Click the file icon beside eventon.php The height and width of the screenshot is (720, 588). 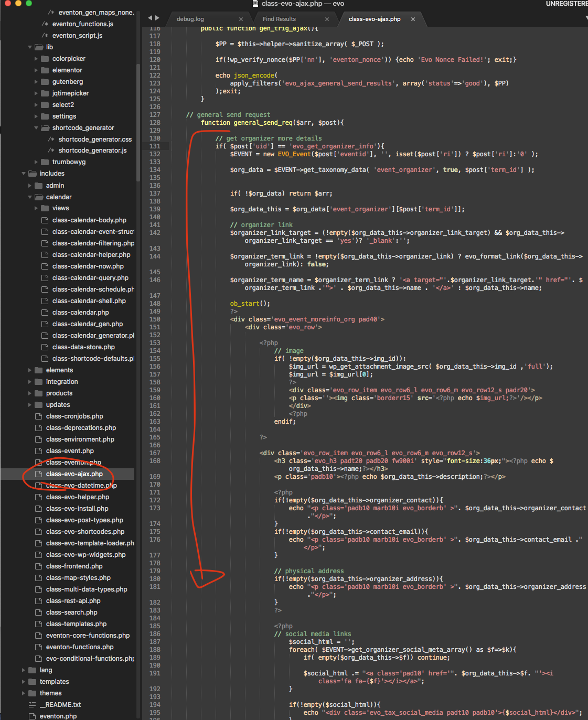pos(32,716)
